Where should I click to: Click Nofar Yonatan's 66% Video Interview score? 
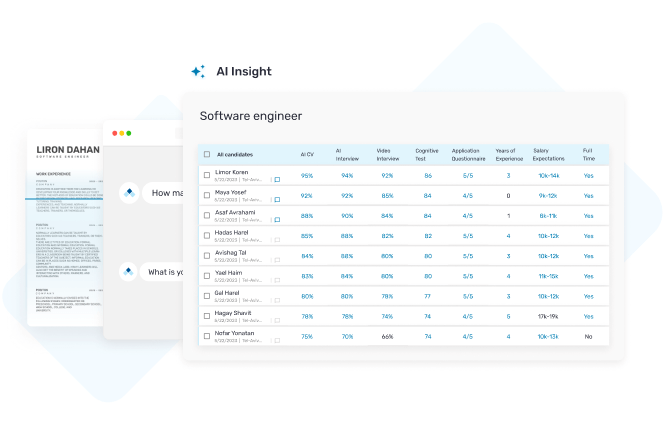[x=388, y=337]
